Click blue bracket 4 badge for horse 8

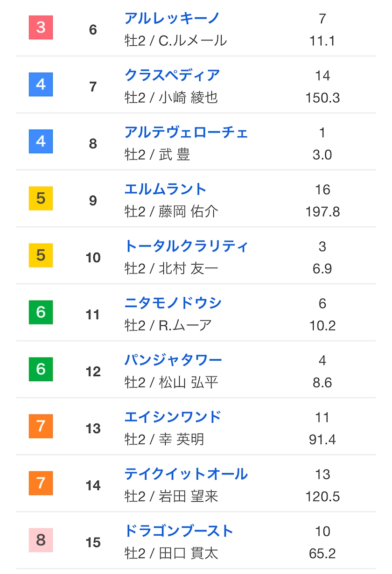[x=41, y=141]
